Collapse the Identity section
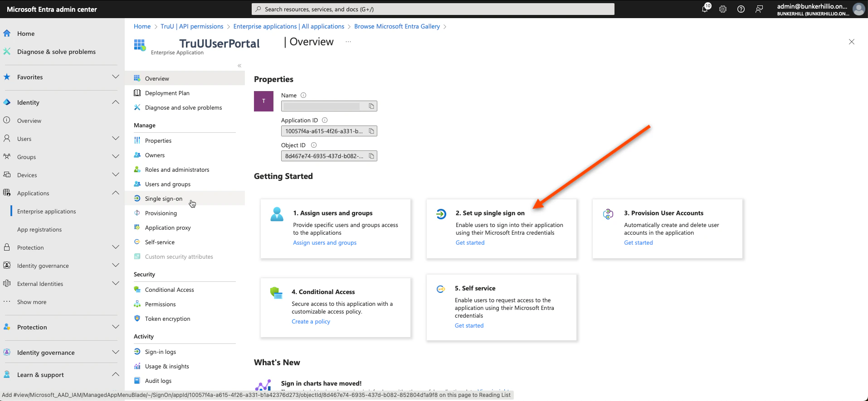This screenshot has width=868, height=401. 116,102
